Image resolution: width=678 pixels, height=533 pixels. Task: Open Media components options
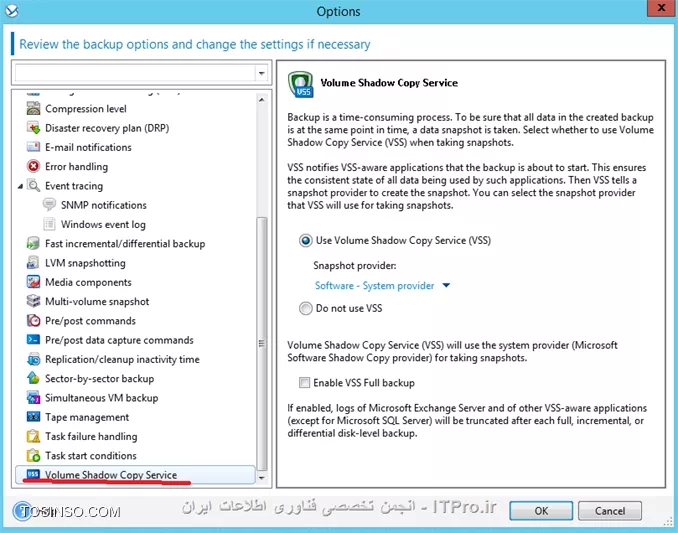pos(88,282)
